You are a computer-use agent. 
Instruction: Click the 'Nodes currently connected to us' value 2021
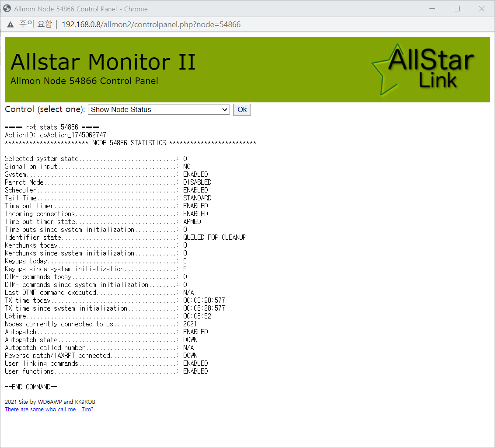coord(190,324)
